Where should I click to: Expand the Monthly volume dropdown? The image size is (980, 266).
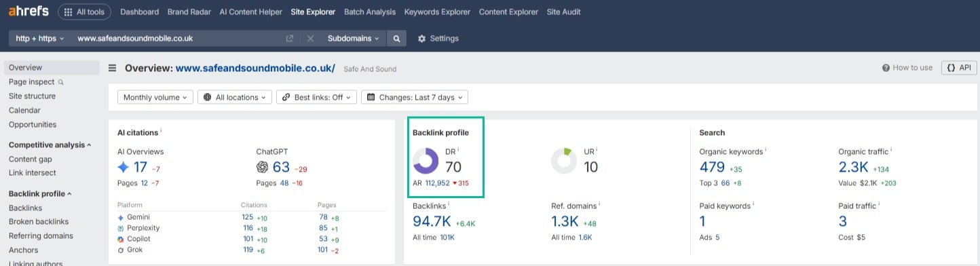155,97
